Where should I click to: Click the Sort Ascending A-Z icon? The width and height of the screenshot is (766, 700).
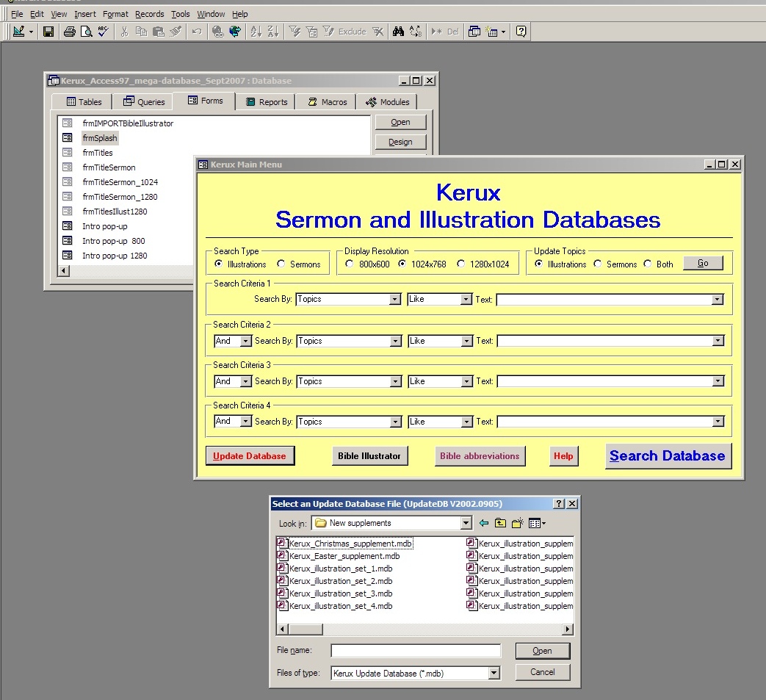[x=256, y=32]
